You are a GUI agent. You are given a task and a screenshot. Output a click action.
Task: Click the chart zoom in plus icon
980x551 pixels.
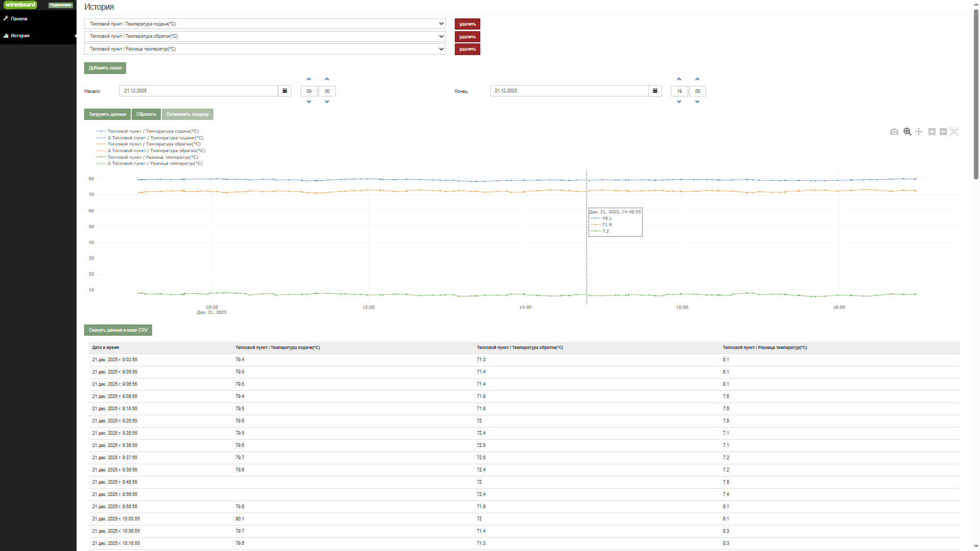[x=932, y=132]
